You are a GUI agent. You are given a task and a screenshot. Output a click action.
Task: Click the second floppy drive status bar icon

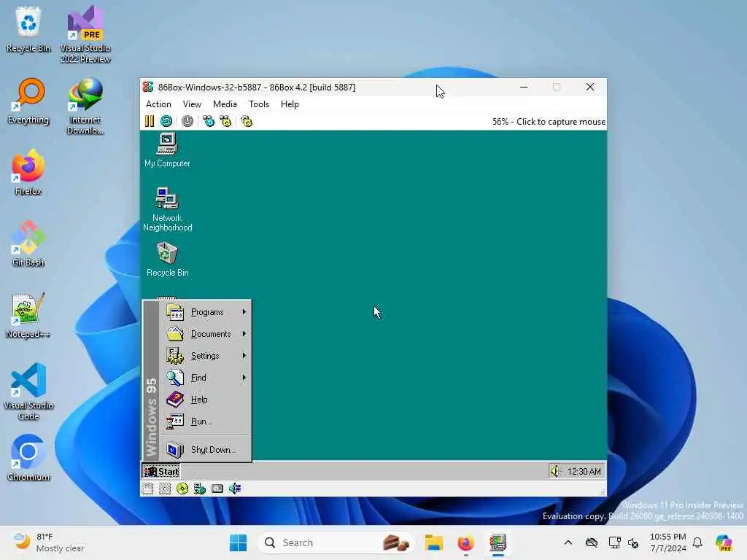tap(165, 489)
